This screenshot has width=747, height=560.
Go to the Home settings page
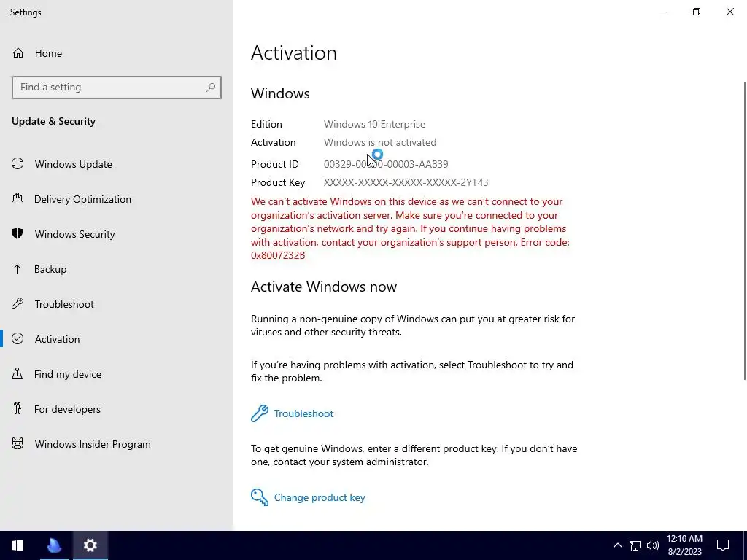[x=117, y=53]
